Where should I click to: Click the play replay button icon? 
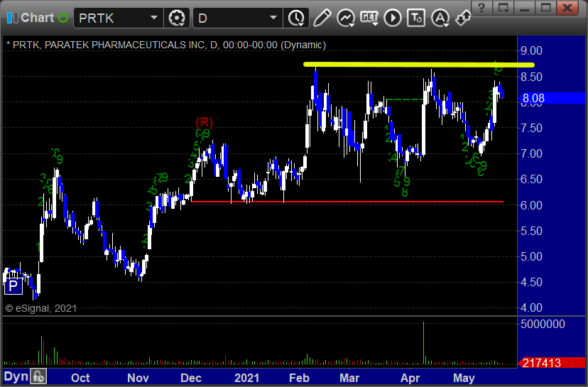tap(393, 18)
